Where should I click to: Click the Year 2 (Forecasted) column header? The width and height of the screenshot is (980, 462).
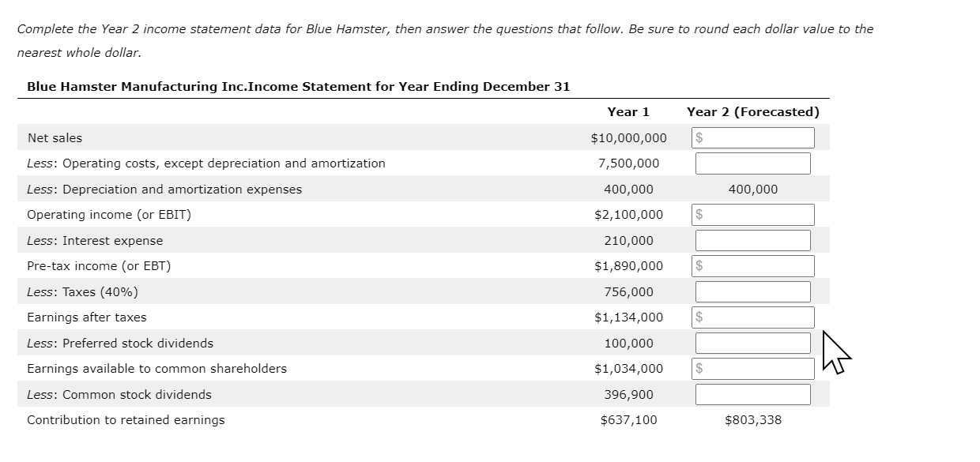tap(752, 111)
